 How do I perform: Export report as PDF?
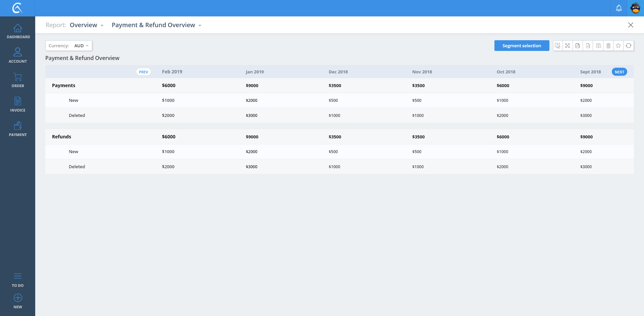[578, 46]
